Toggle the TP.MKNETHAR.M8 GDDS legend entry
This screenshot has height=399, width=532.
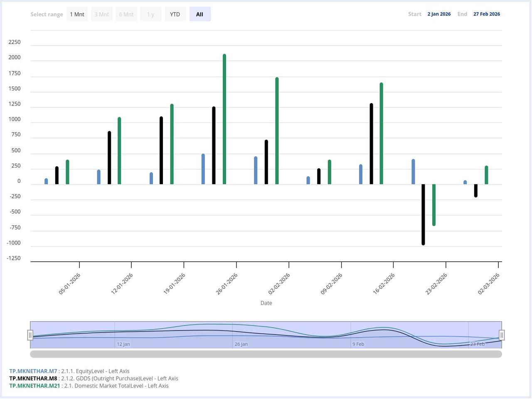32,378
